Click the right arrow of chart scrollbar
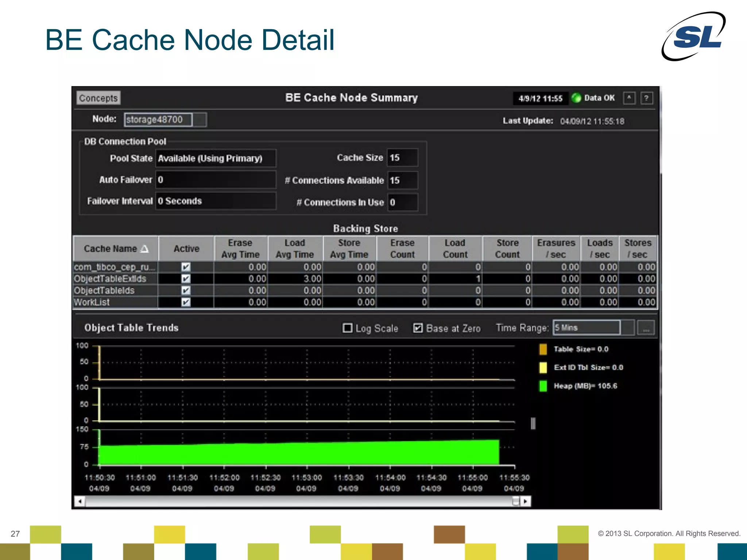The height and width of the screenshot is (560, 747). coord(525,501)
